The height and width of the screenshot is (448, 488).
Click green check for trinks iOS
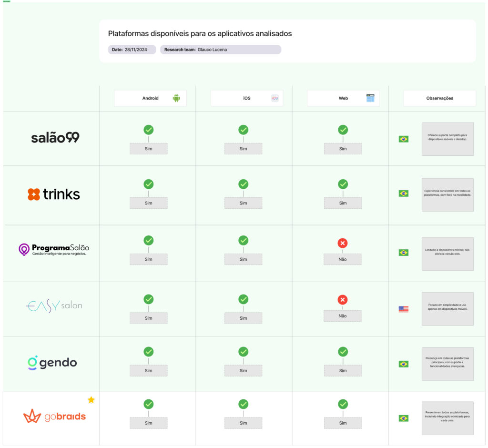pyautogui.click(x=244, y=184)
